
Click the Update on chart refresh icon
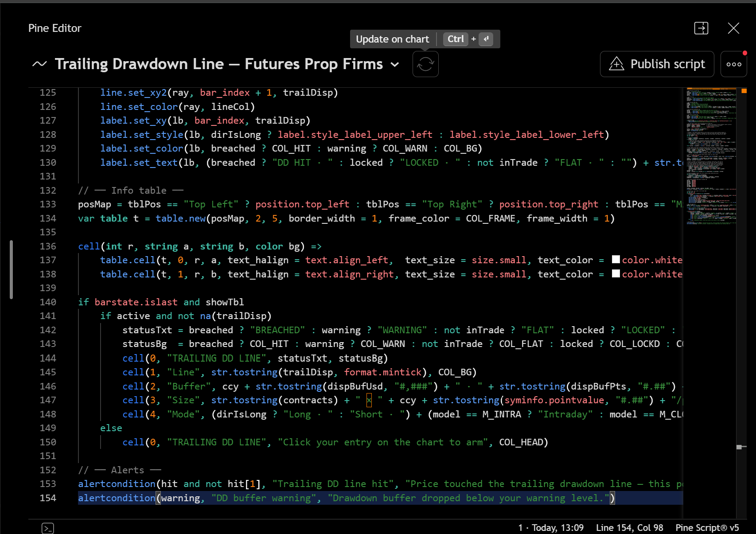point(425,64)
